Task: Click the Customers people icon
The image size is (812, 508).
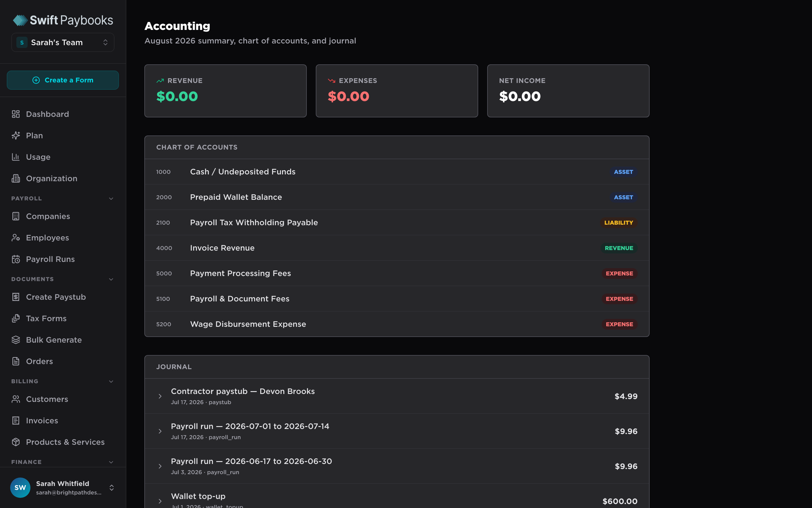Action: click(16, 399)
